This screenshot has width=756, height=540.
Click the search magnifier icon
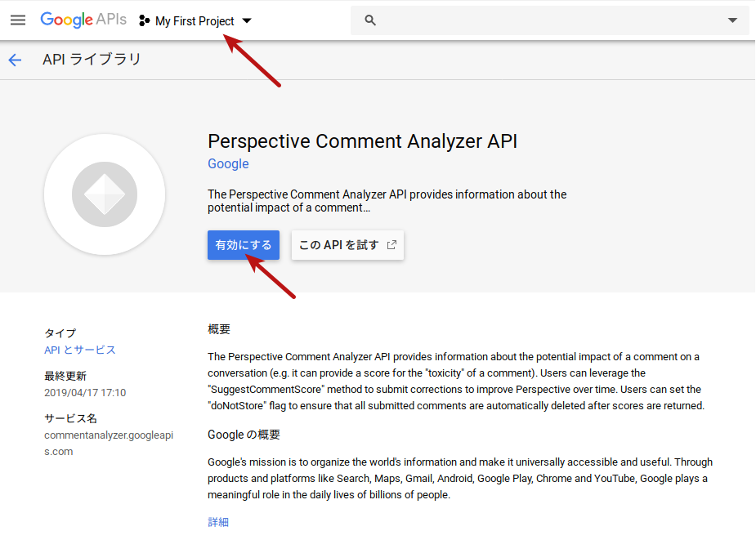tap(370, 20)
